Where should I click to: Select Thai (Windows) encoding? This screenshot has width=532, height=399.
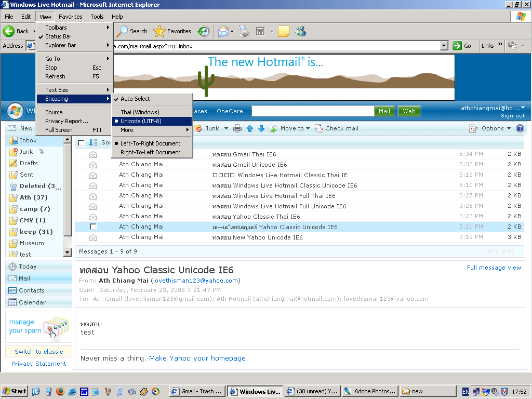click(152, 112)
